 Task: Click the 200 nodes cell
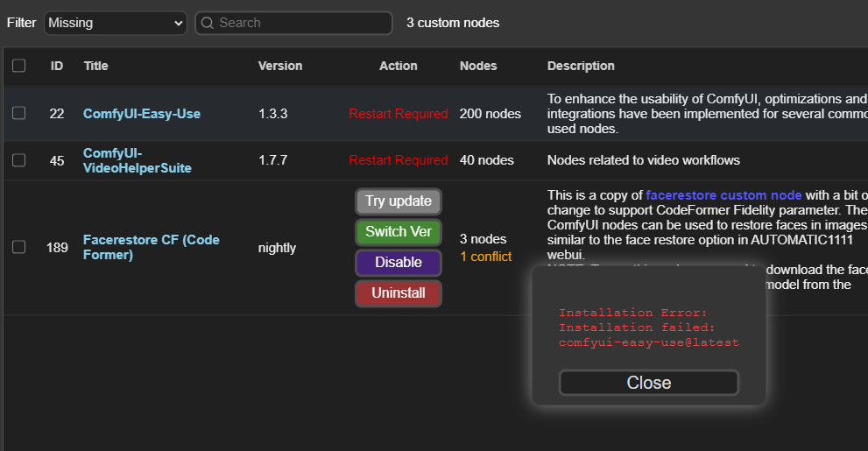[x=490, y=114]
